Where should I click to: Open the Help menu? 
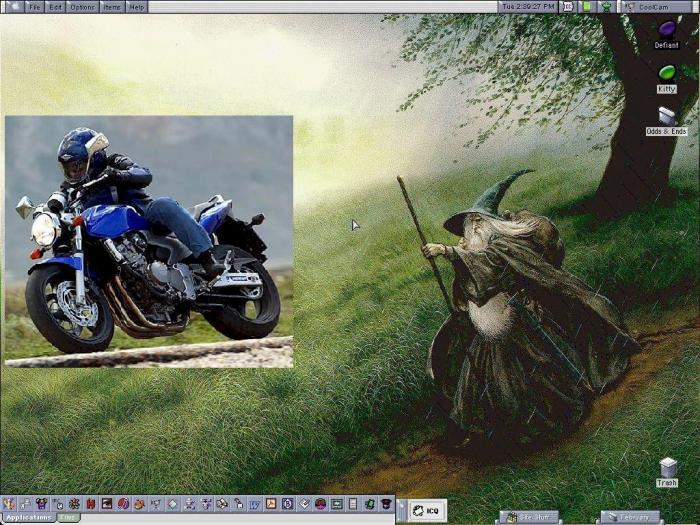coord(137,7)
